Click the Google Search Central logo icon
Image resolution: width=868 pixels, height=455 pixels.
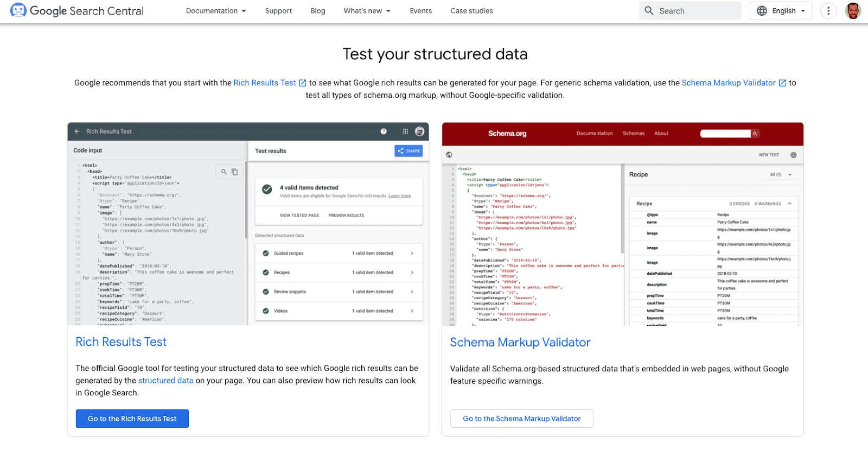tap(18, 11)
